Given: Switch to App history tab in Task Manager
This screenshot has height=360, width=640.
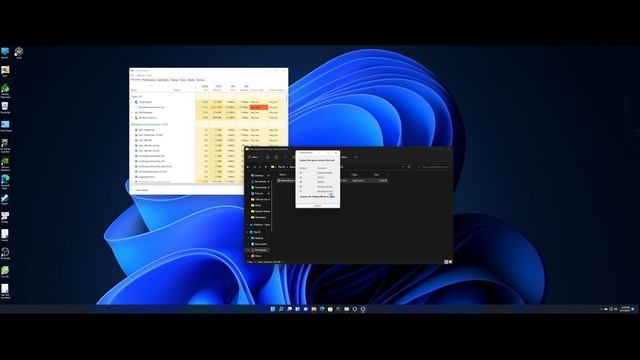Looking at the screenshot, I should click(163, 80).
